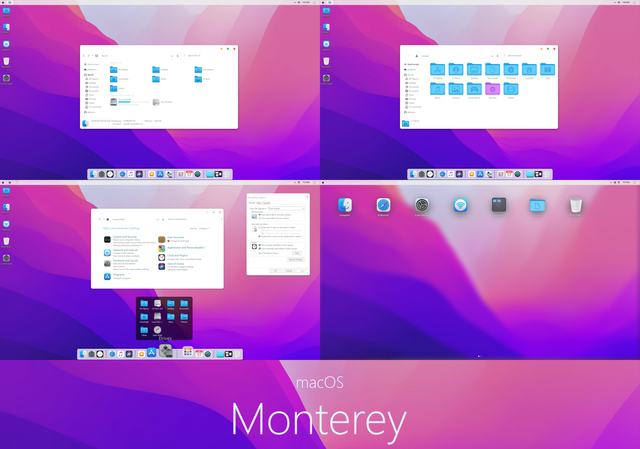Click OK button in Folder Options dialog
Screen dimensions: 640x449
[276, 271]
